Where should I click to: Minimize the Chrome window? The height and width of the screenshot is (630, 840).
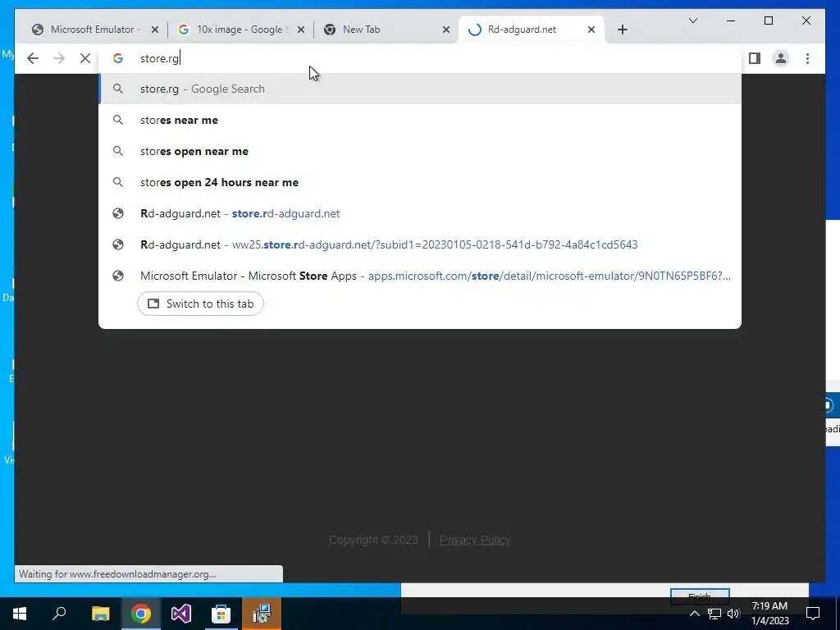point(731,21)
